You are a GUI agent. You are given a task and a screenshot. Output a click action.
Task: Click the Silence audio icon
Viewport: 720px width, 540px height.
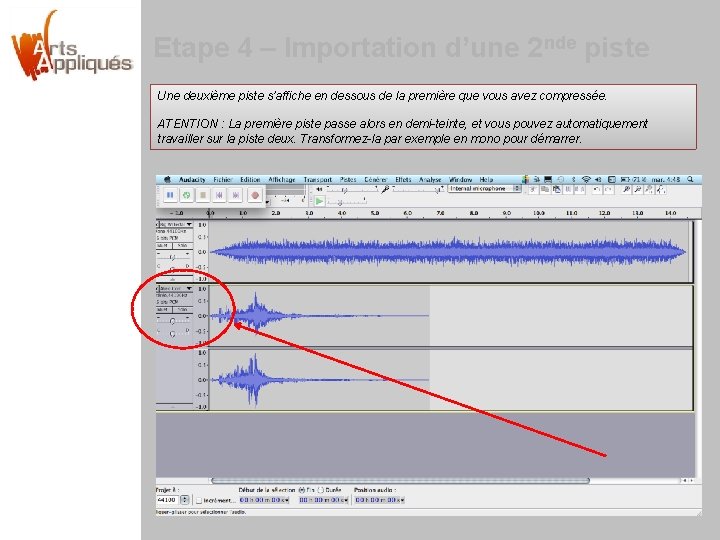(x=580, y=189)
